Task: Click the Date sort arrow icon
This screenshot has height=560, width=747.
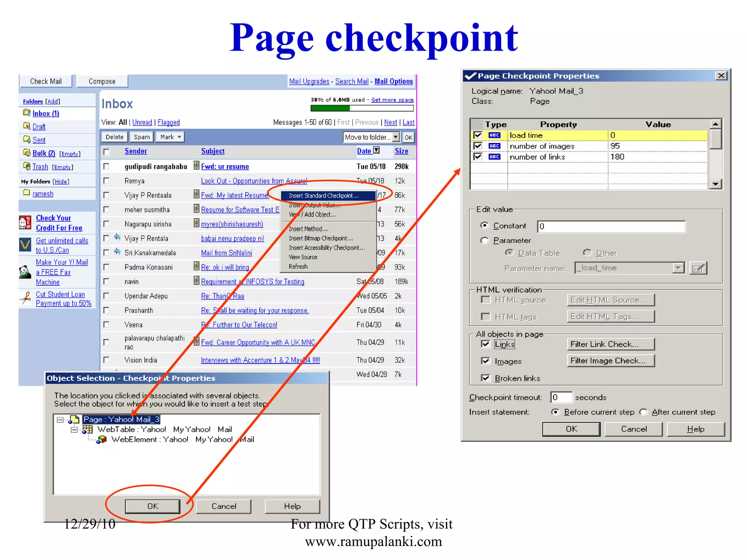Action: click(376, 150)
